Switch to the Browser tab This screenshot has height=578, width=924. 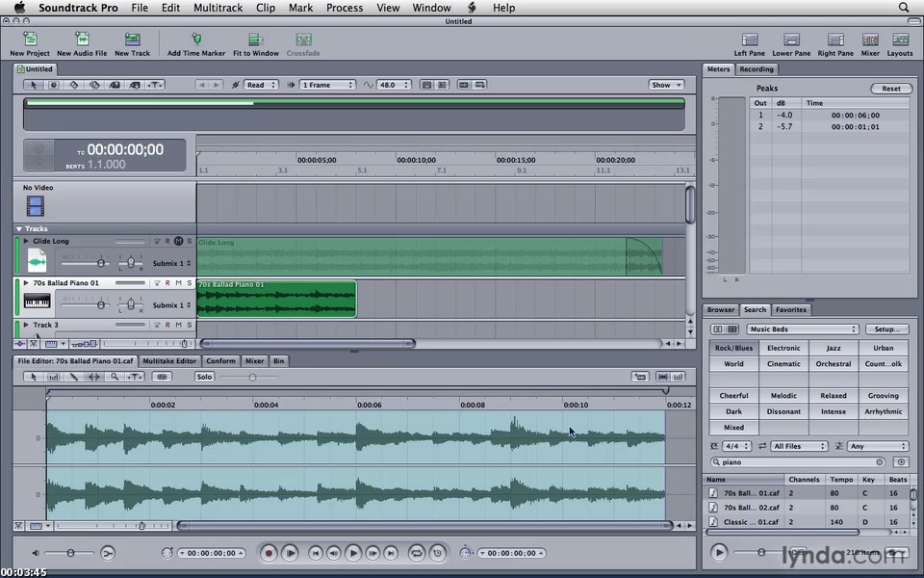click(x=720, y=309)
